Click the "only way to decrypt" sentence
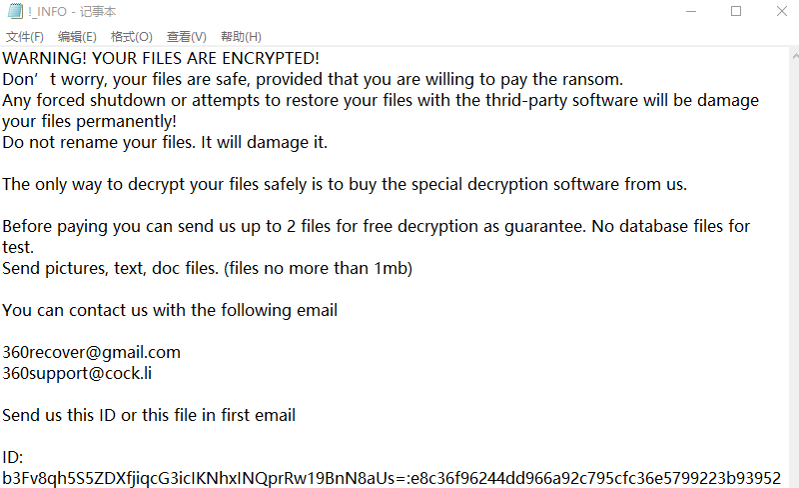 coord(345,184)
